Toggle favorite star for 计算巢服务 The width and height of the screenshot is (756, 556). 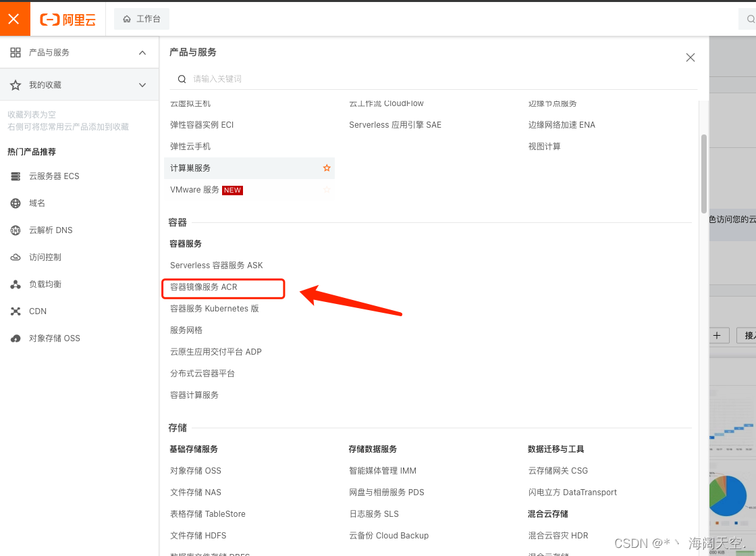[x=327, y=168]
